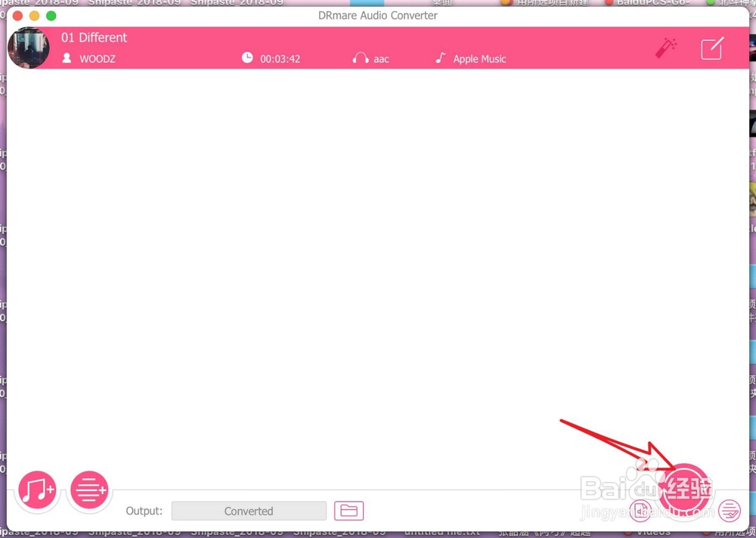Viewport: 756px width, 538px height.
Task: Maximize the window with green button
Action: coord(51,15)
